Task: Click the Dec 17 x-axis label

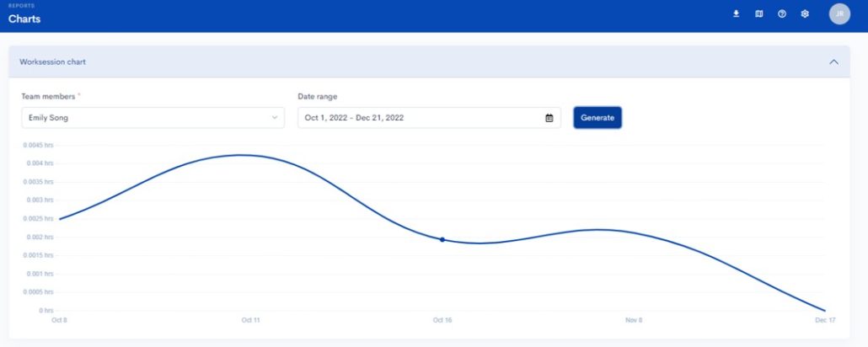Action: pyautogui.click(x=825, y=321)
